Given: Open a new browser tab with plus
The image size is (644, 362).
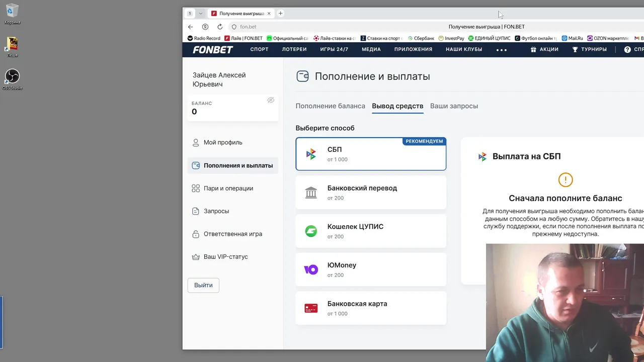Looking at the screenshot, I should pyautogui.click(x=281, y=14).
